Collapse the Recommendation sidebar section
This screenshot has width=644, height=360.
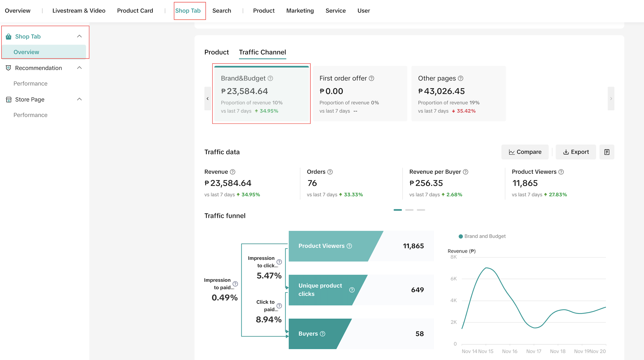click(79, 68)
